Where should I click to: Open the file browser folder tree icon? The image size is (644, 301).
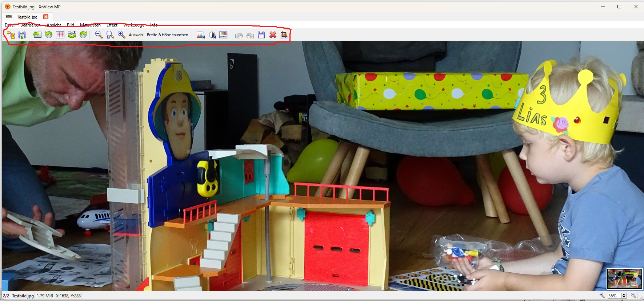[11, 35]
